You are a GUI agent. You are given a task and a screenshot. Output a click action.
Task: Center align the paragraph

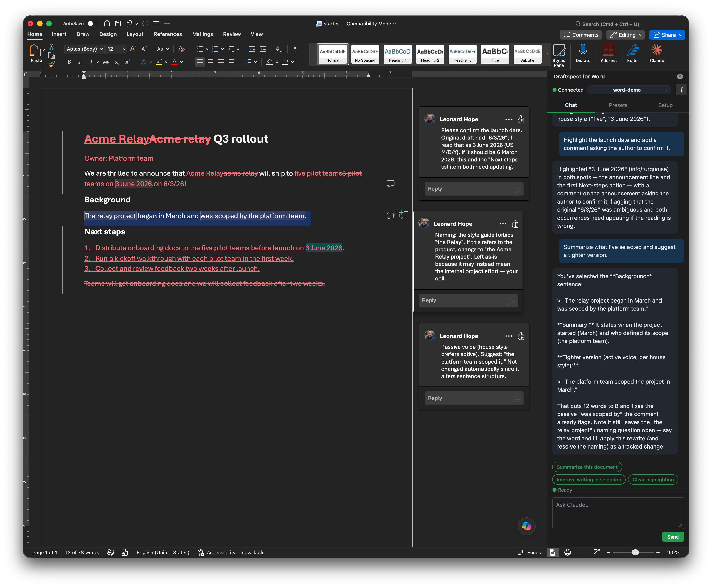[210, 62]
